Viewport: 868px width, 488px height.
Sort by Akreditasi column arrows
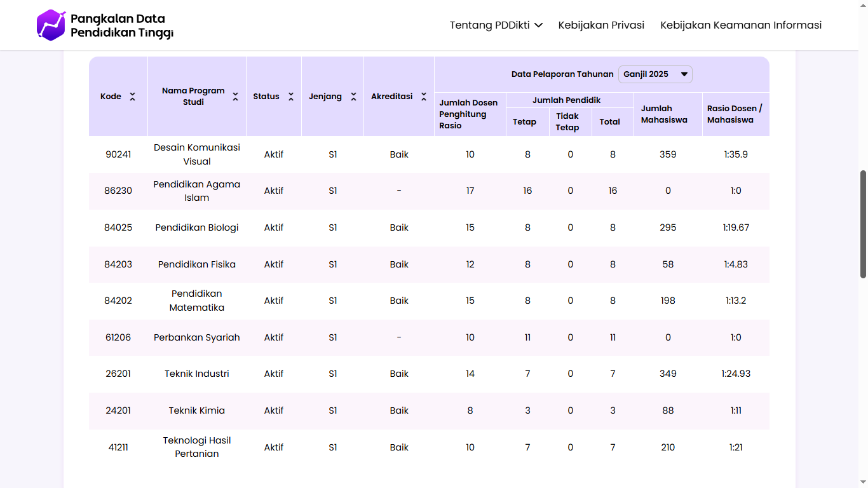click(x=424, y=97)
